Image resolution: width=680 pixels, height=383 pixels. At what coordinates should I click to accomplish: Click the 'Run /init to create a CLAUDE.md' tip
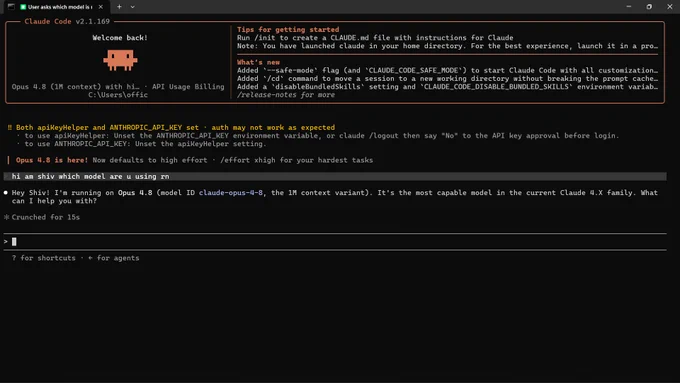tap(375, 38)
